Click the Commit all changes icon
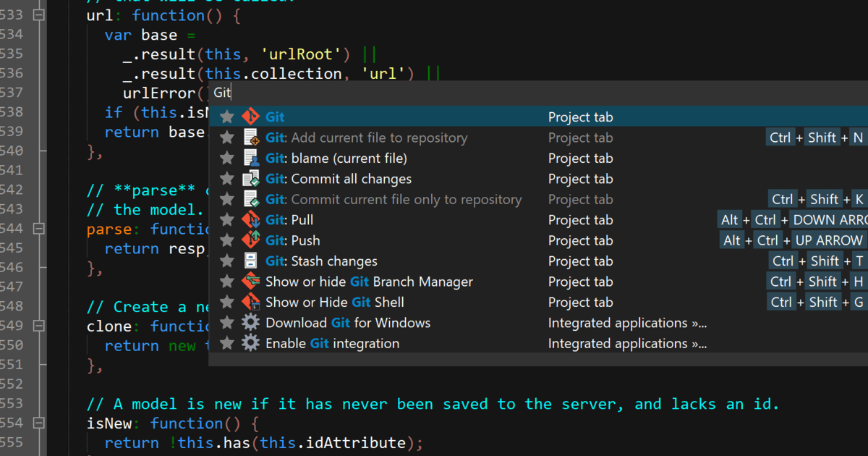This screenshot has width=868, height=456. [250, 179]
